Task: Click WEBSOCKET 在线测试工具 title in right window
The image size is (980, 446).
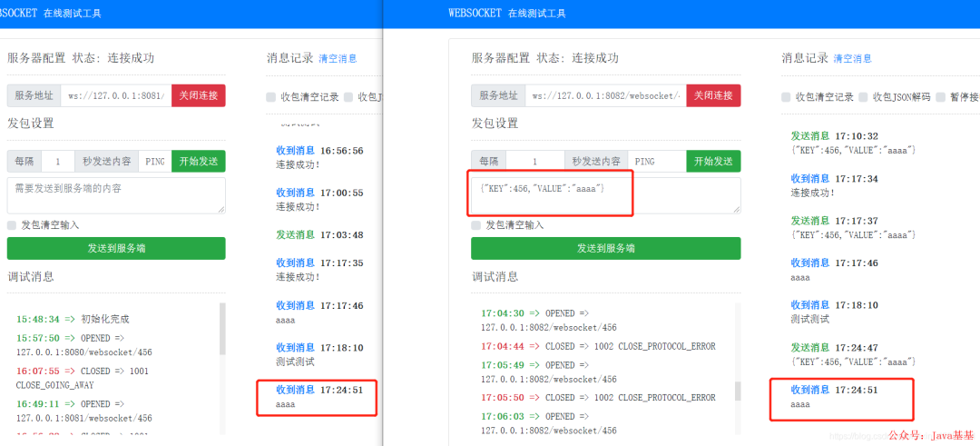Action: coord(507,13)
